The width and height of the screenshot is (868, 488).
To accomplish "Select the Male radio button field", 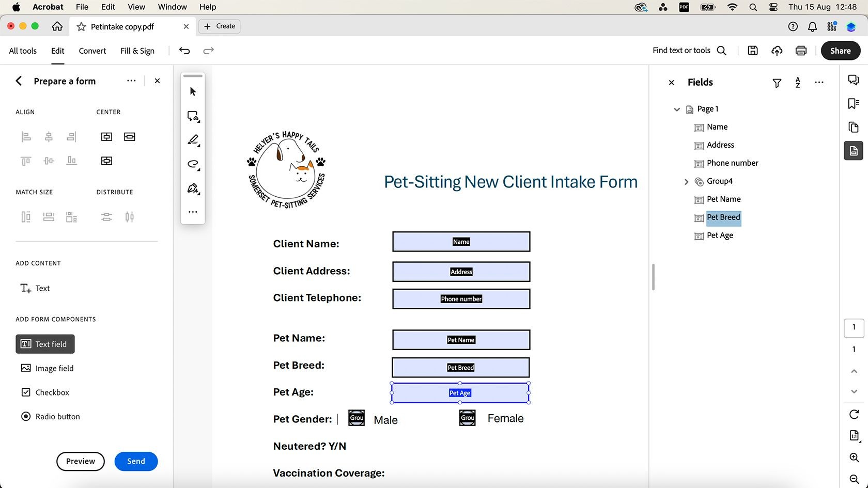I will 357,418.
